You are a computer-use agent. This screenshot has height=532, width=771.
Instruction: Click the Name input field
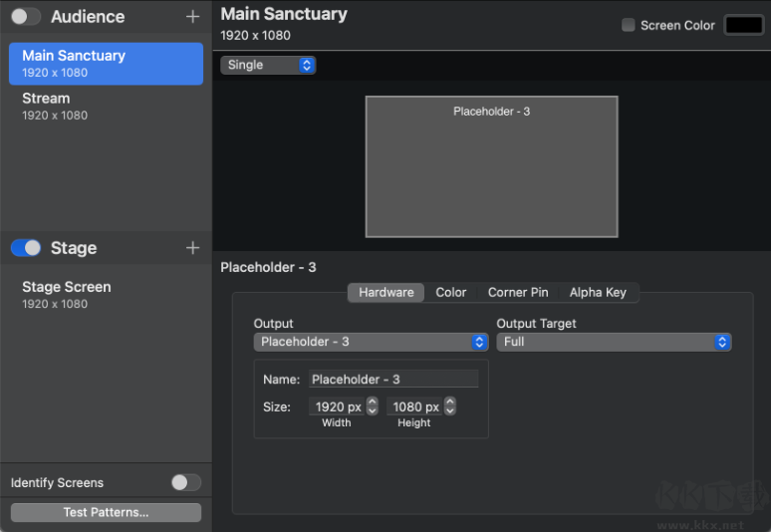tap(392, 380)
